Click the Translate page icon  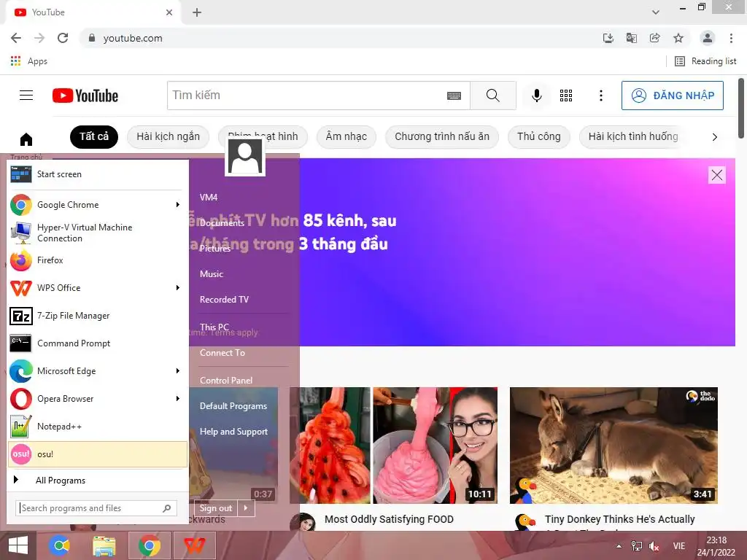[x=632, y=38]
